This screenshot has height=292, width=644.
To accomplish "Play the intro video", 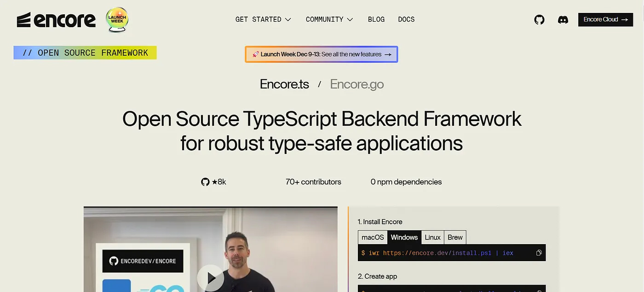I will click(211, 278).
